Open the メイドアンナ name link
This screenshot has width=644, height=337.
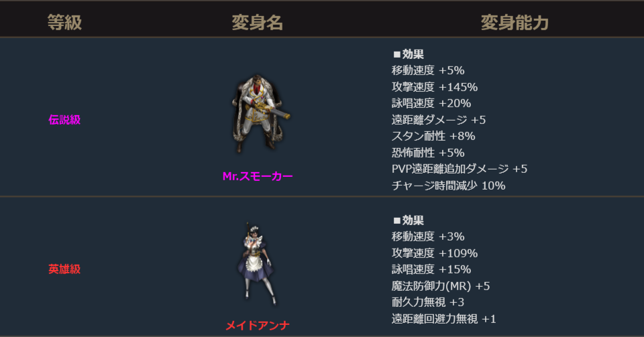tap(258, 326)
